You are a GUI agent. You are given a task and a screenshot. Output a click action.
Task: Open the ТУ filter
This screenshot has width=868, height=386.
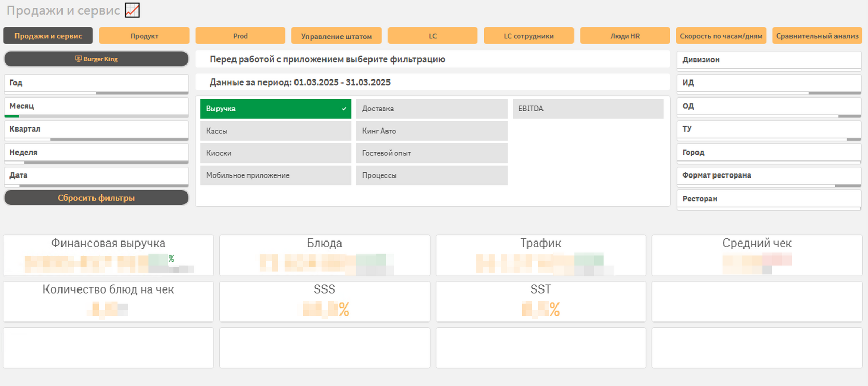[769, 131]
